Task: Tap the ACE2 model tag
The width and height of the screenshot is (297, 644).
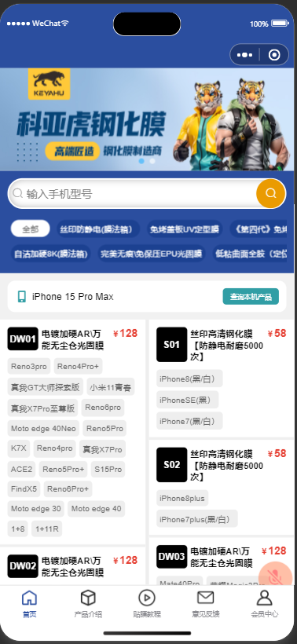Action: 21,469
